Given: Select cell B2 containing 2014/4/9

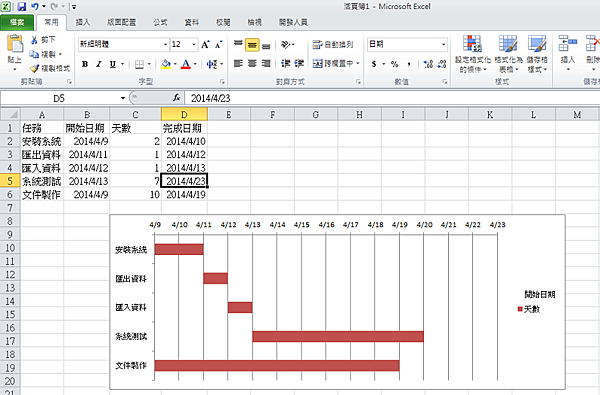Looking at the screenshot, I should coord(87,141).
